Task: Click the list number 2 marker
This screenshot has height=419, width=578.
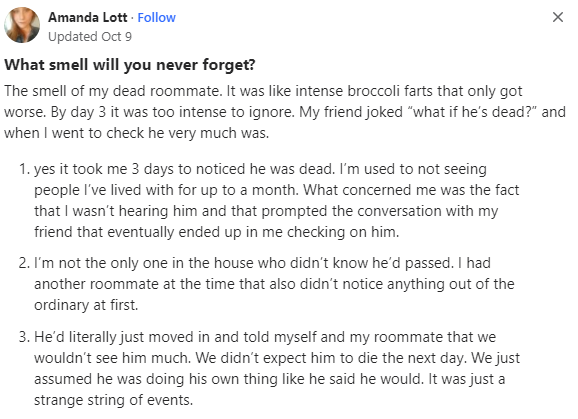Action: pyautogui.click(x=24, y=263)
